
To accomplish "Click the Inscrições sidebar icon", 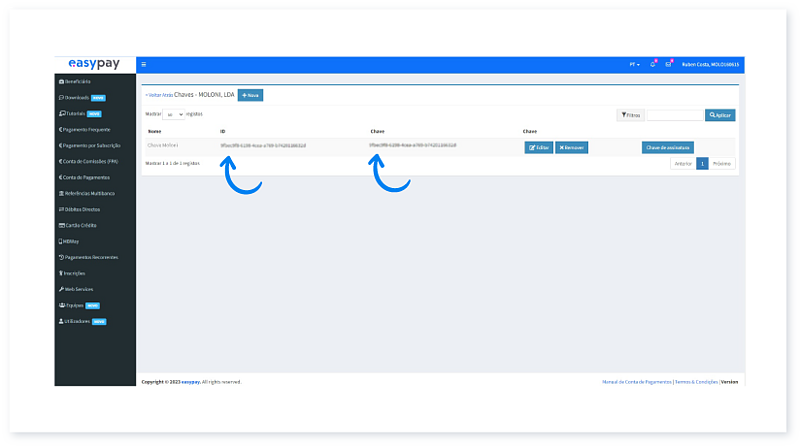I will pyautogui.click(x=61, y=273).
